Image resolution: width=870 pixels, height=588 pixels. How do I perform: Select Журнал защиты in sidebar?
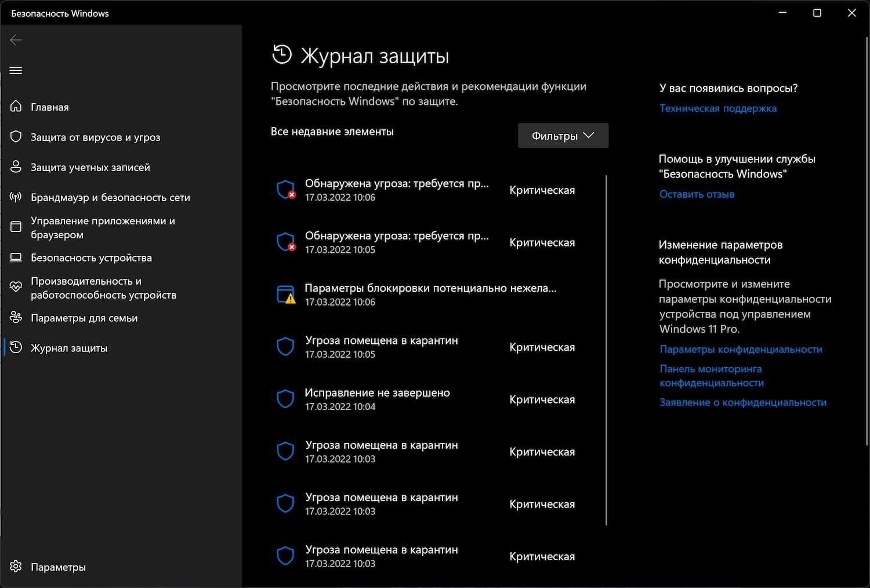coord(69,348)
